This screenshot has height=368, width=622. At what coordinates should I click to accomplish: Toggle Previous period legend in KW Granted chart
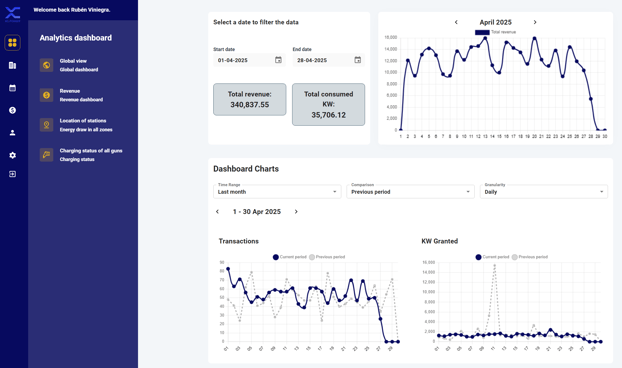coord(530,257)
